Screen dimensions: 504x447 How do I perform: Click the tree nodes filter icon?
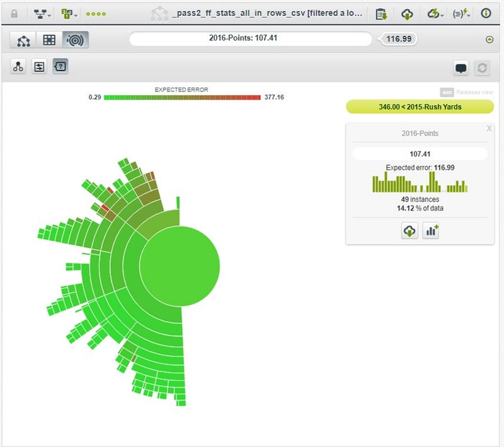pyautogui.click(x=18, y=67)
